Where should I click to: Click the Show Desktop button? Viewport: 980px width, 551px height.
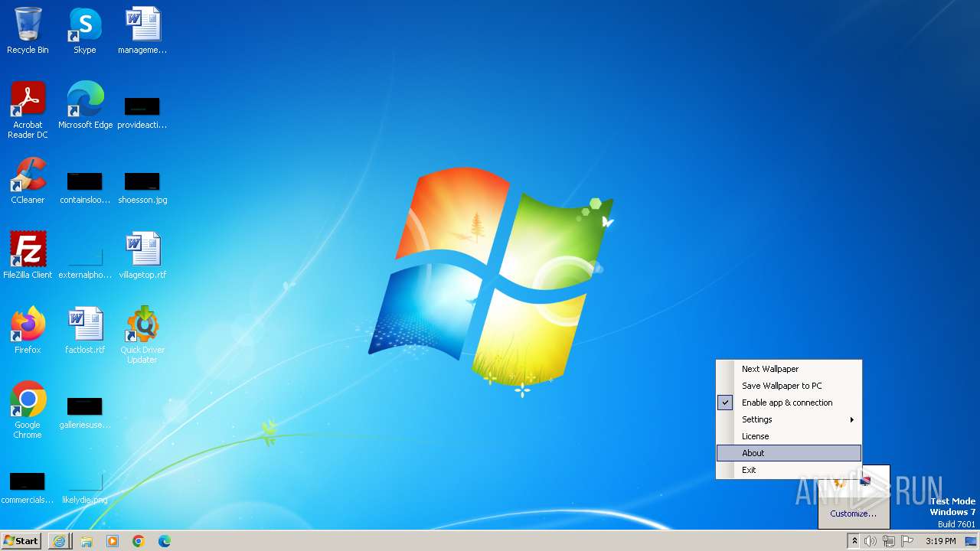click(971, 541)
